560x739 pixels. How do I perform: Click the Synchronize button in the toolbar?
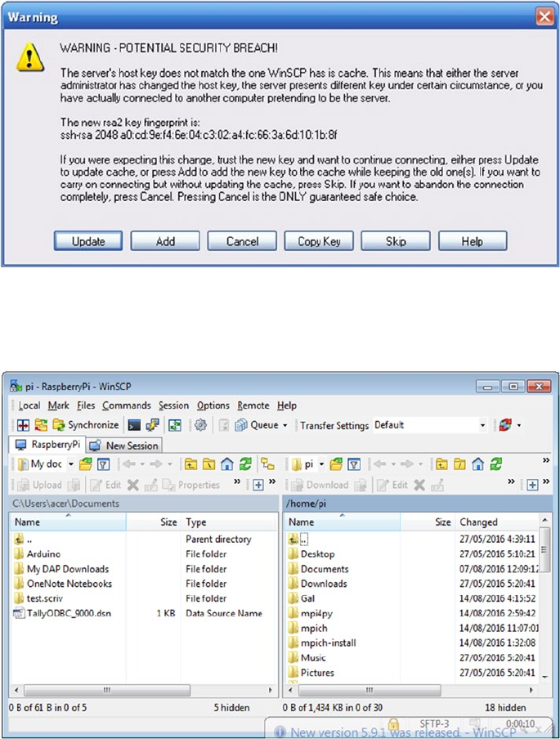[x=85, y=425]
